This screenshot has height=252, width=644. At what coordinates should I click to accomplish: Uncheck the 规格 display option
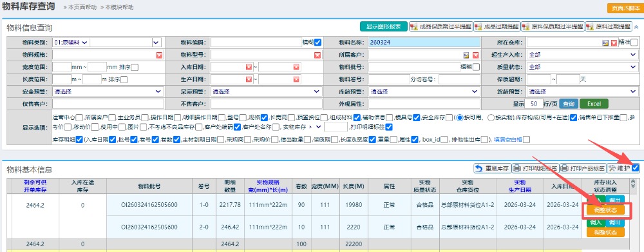pyautogui.click(x=265, y=117)
